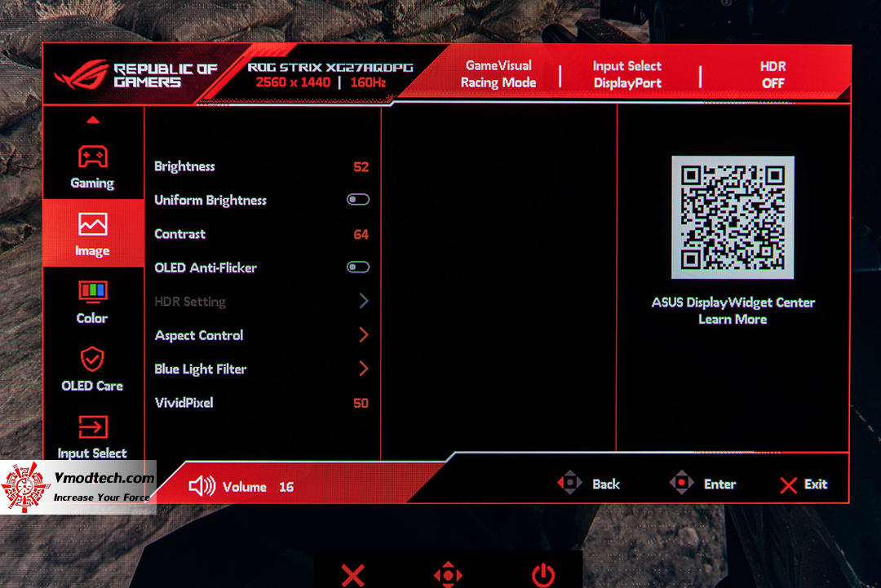Select the Image menu label

point(92,251)
